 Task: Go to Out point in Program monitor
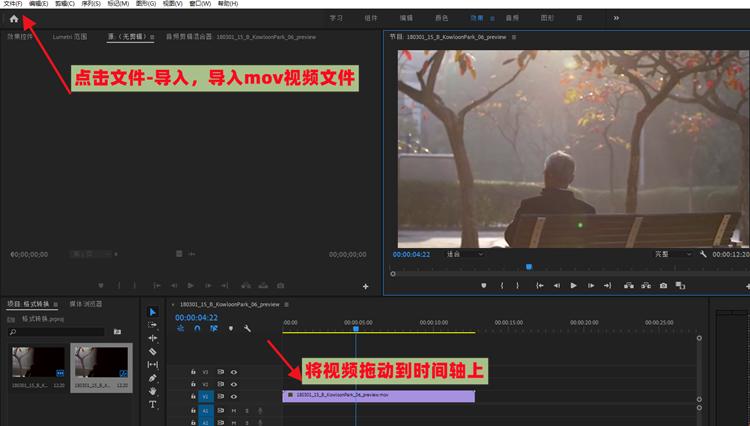607,285
